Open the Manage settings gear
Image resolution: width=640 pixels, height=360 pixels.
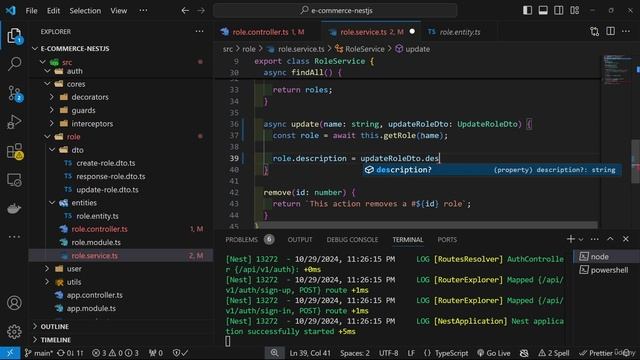tap(14, 331)
